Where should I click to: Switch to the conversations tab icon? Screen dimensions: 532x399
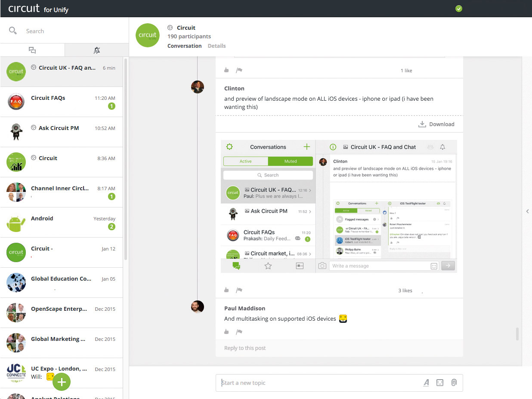pyautogui.click(x=32, y=50)
